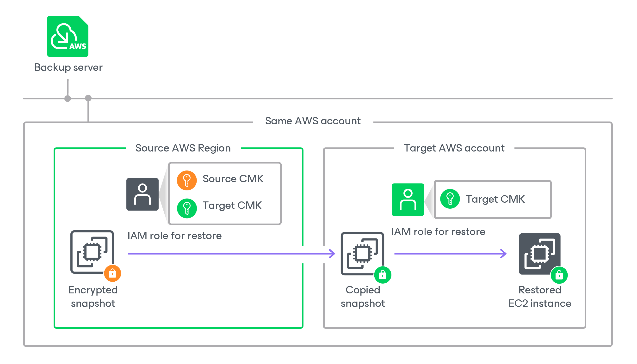This screenshot has width=637, height=364.
Task: Click the Source AWS Region title
Action: [183, 148]
